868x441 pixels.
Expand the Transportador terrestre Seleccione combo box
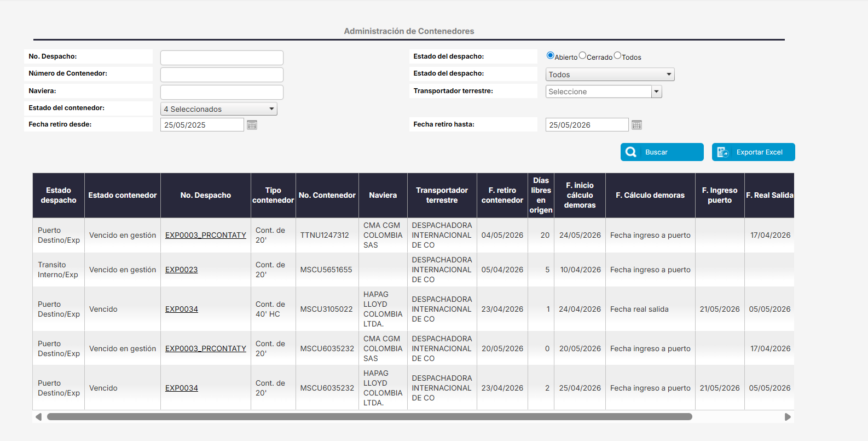tap(657, 91)
